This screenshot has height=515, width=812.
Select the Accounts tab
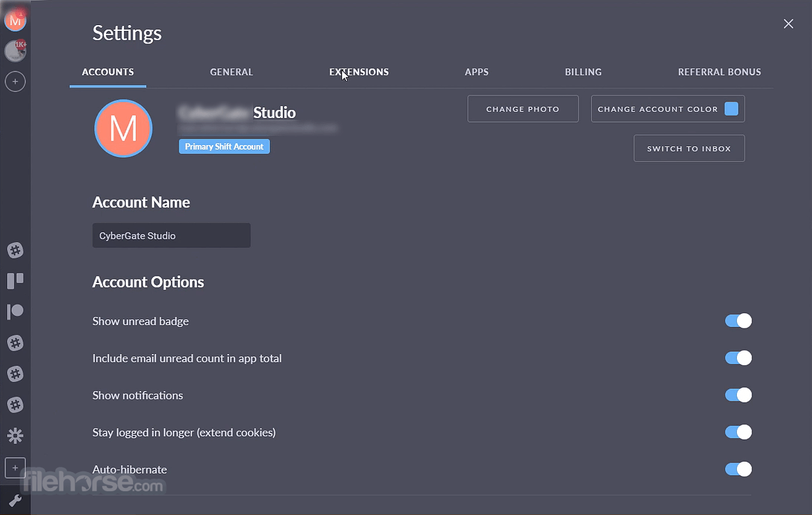(108, 72)
